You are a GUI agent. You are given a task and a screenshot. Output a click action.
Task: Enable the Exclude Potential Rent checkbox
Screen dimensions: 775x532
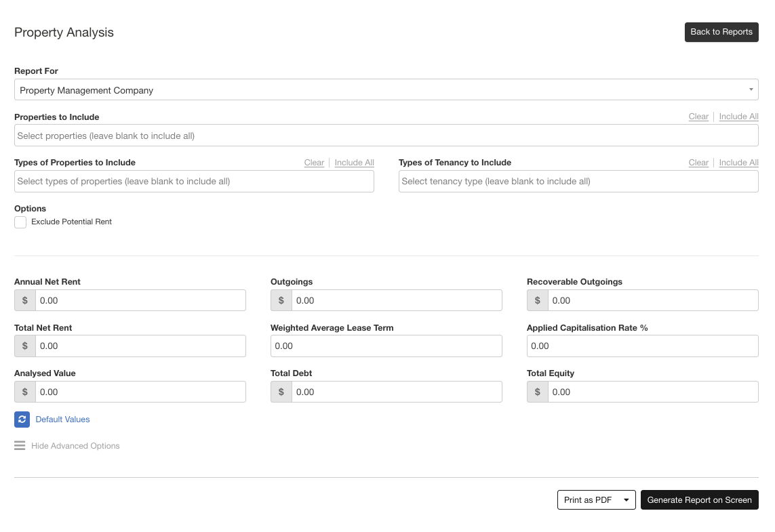[x=20, y=222]
